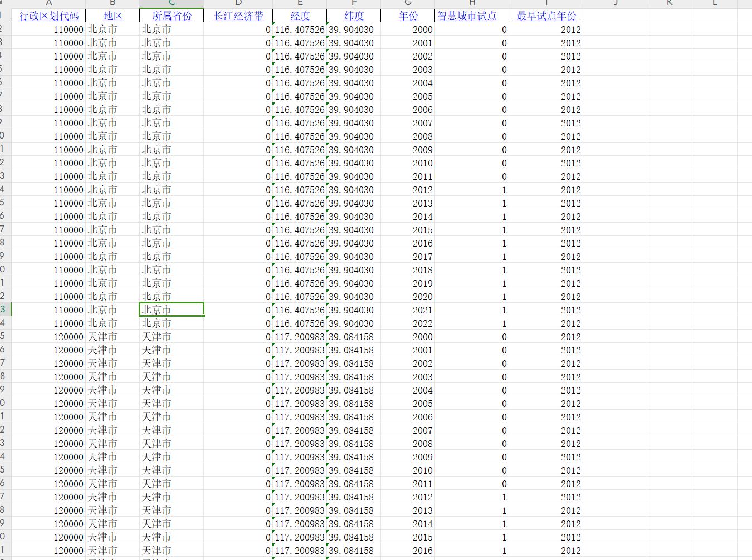Click the 行政区划代码 header cell

pos(48,16)
